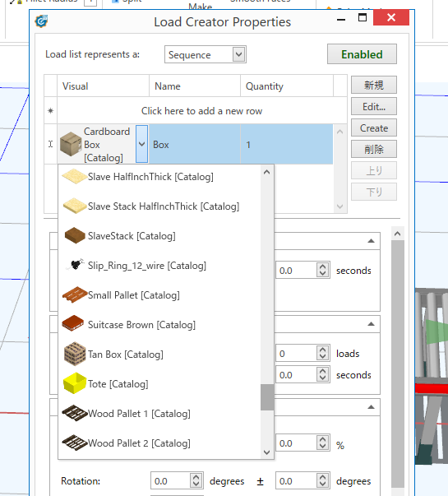
Task: Open the Sequence load list dropdown
Action: [x=238, y=54]
